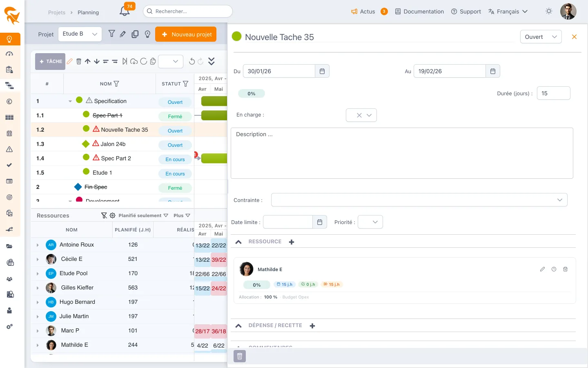Open the Documentation link in the top bar
This screenshot has height=368, width=588.
(419, 11)
